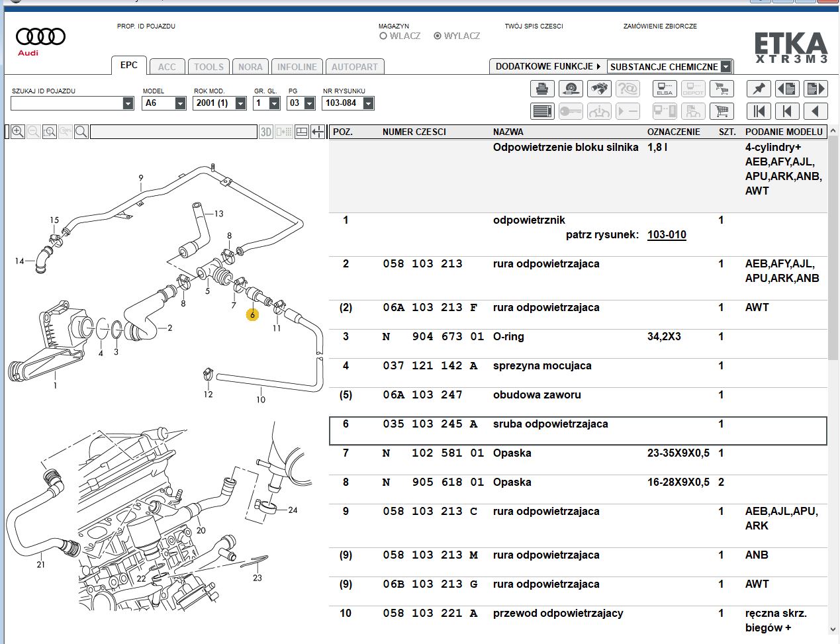This screenshot has width=840, height=644.
Task: Click the NUMER CZESCI column header
Action: pos(414,132)
